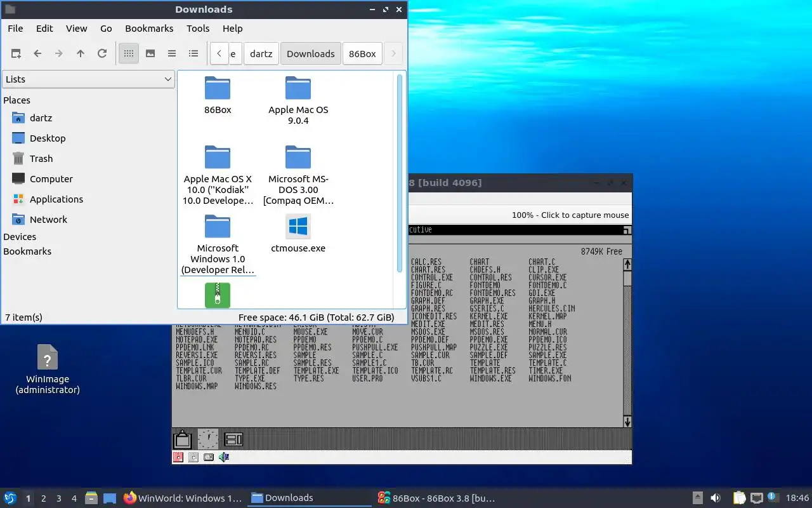Open the View menu

(77, 29)
